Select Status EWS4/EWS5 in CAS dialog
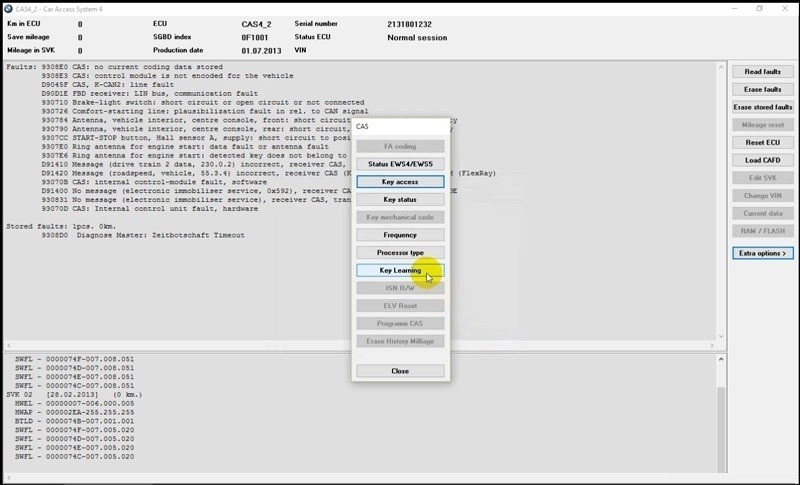The image size is (800, 485). tap(400, 164)
